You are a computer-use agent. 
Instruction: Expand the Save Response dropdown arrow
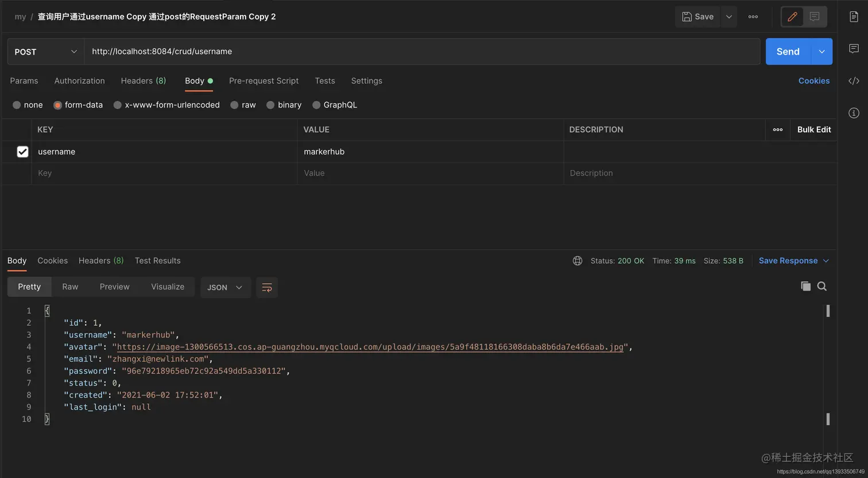coord(826,261)
